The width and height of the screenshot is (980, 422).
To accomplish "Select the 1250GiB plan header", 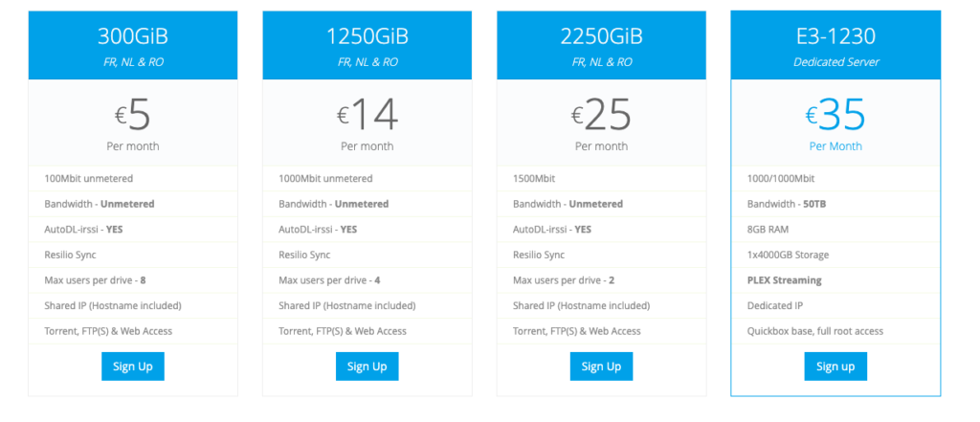I will 367,45.
